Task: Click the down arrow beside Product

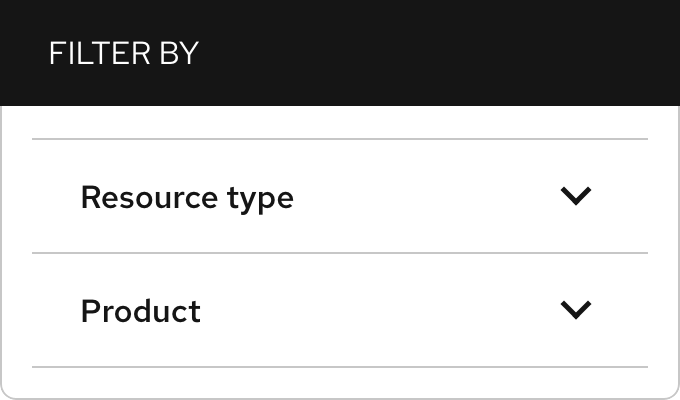Action: [576, 310]
